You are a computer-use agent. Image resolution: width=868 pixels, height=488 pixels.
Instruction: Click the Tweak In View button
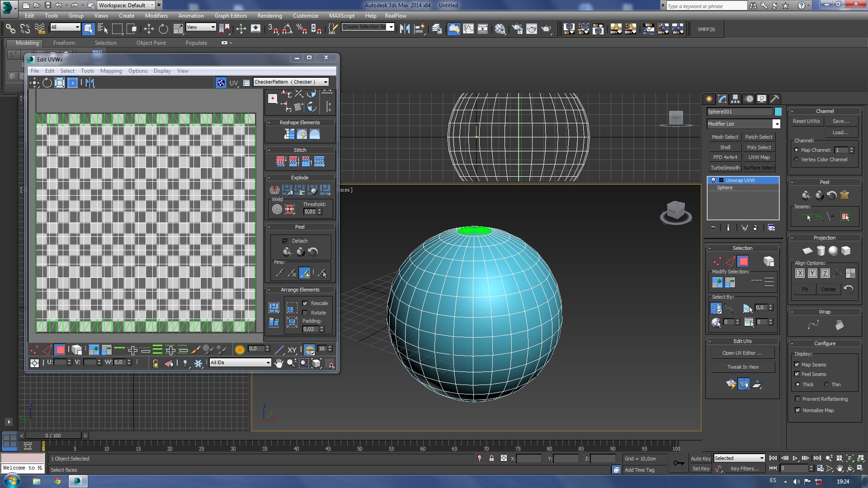[743, 367]
